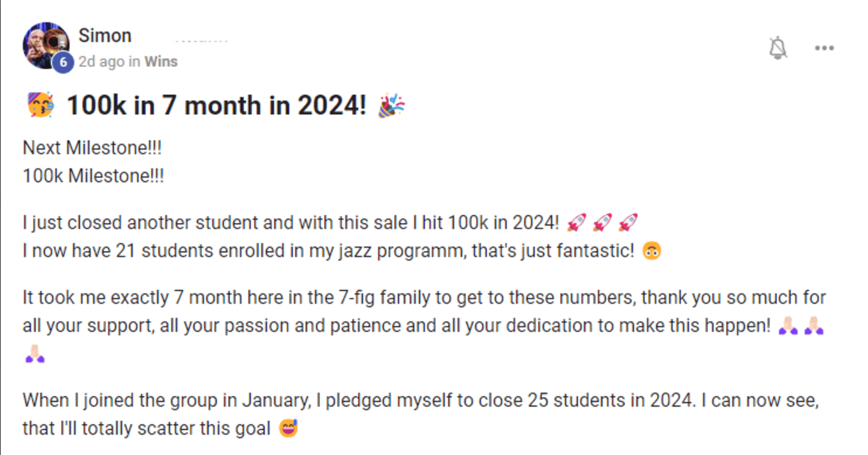Click the upside-down face emoji after fantastic!

(651, 251)
